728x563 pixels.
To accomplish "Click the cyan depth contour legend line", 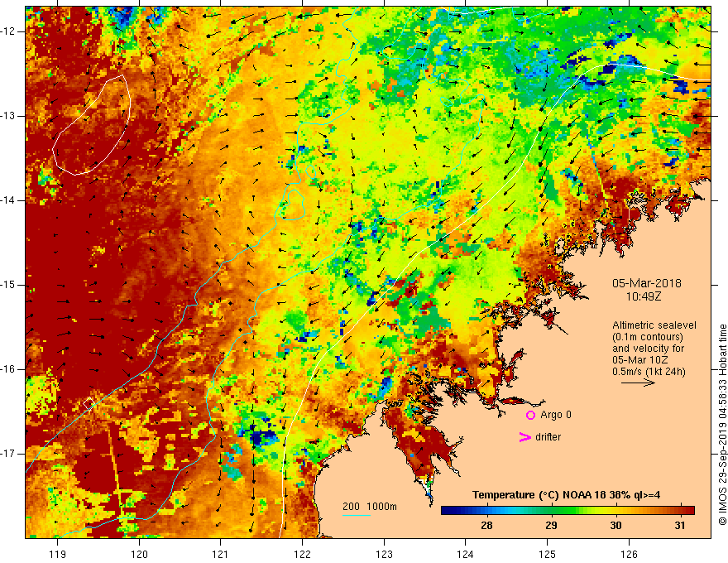I will click(357, 515).
